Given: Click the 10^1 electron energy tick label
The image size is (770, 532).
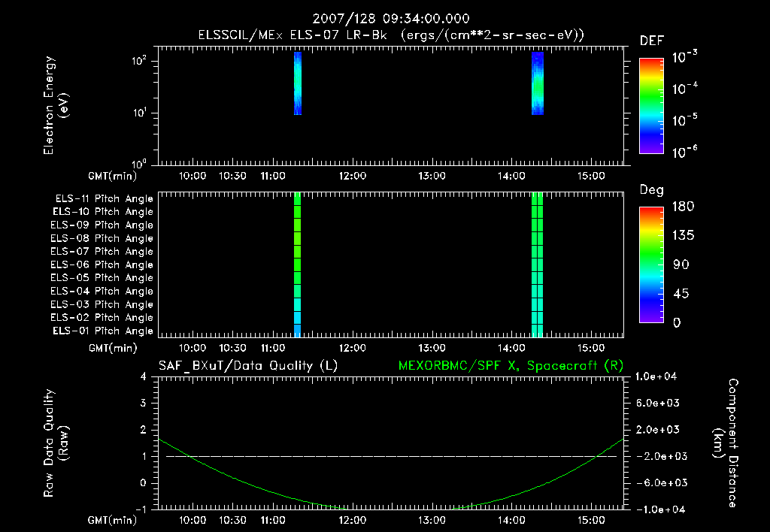Looking at the screenshot, I should pos(139,113).
